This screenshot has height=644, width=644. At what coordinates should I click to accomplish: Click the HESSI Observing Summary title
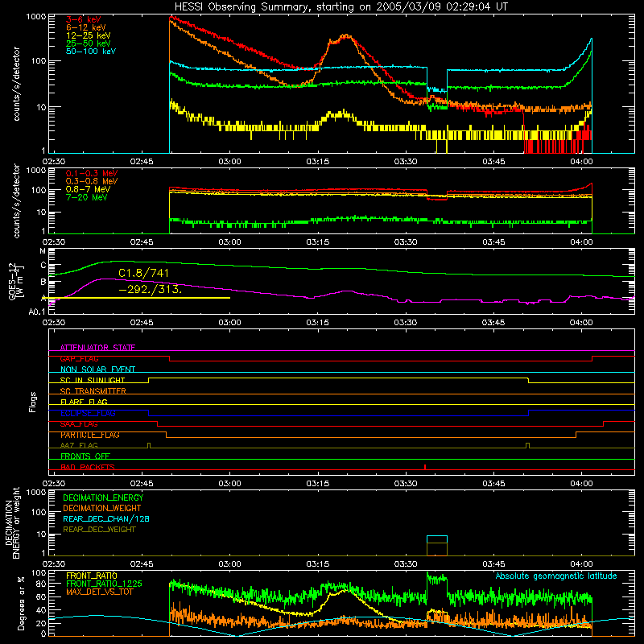341,7
